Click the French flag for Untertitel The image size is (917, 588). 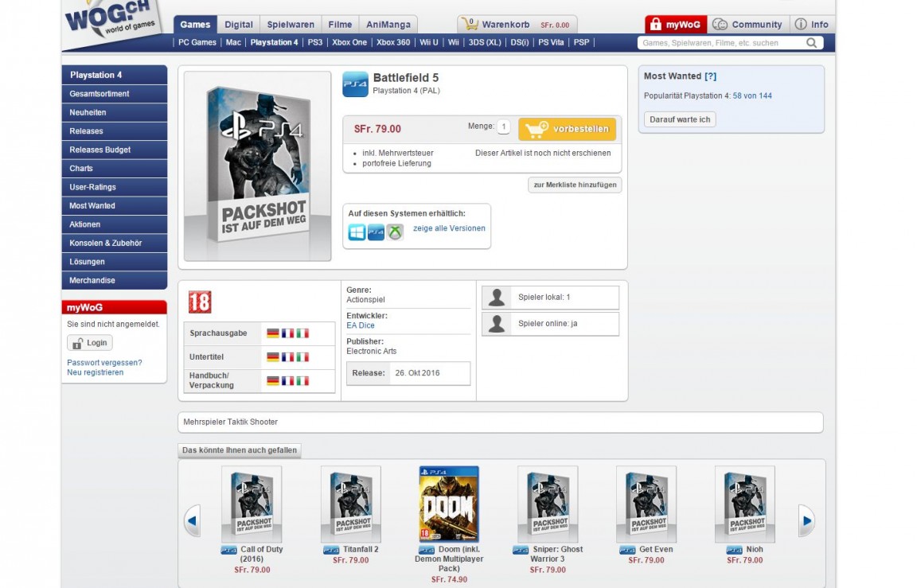tap(287, 356)
